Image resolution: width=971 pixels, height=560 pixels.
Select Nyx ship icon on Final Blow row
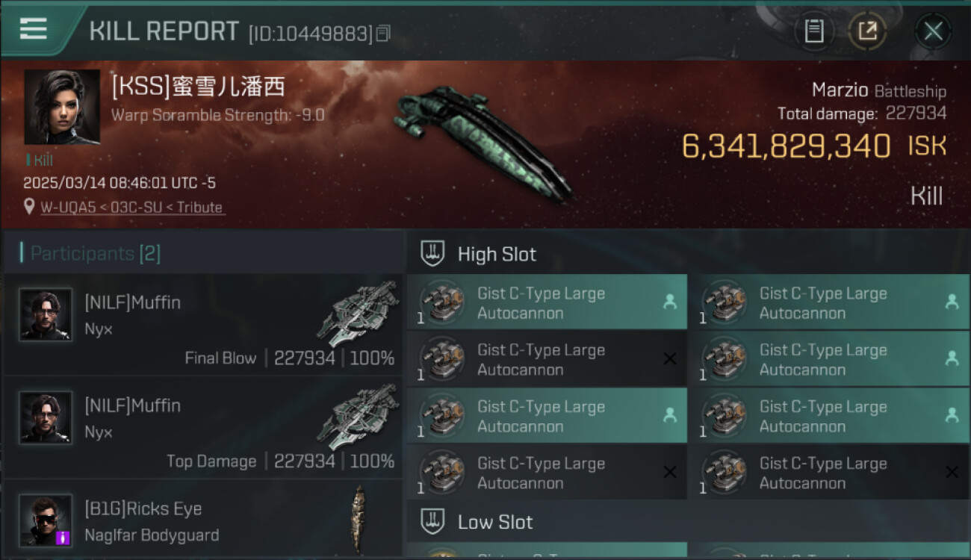coord(358,313)
